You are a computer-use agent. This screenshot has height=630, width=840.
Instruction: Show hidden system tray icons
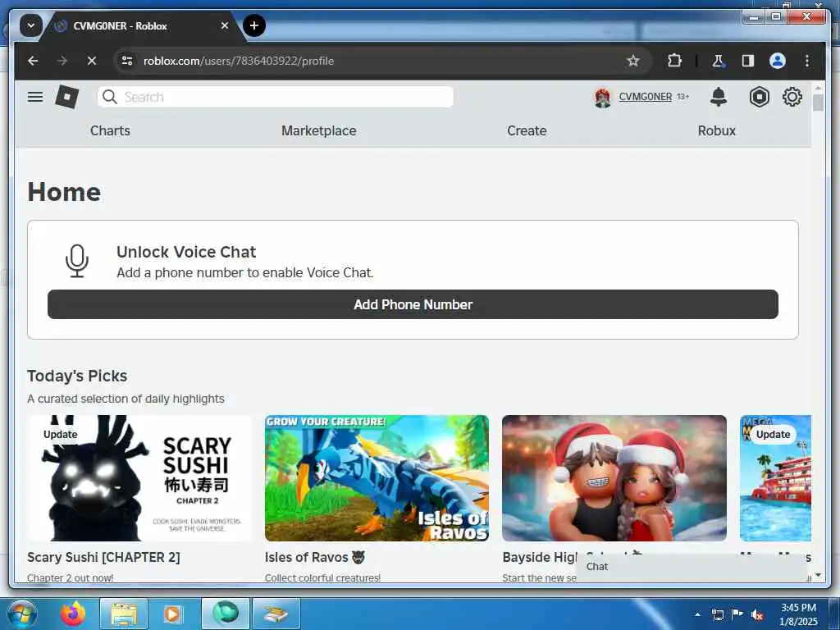click(x=697, y=614)
